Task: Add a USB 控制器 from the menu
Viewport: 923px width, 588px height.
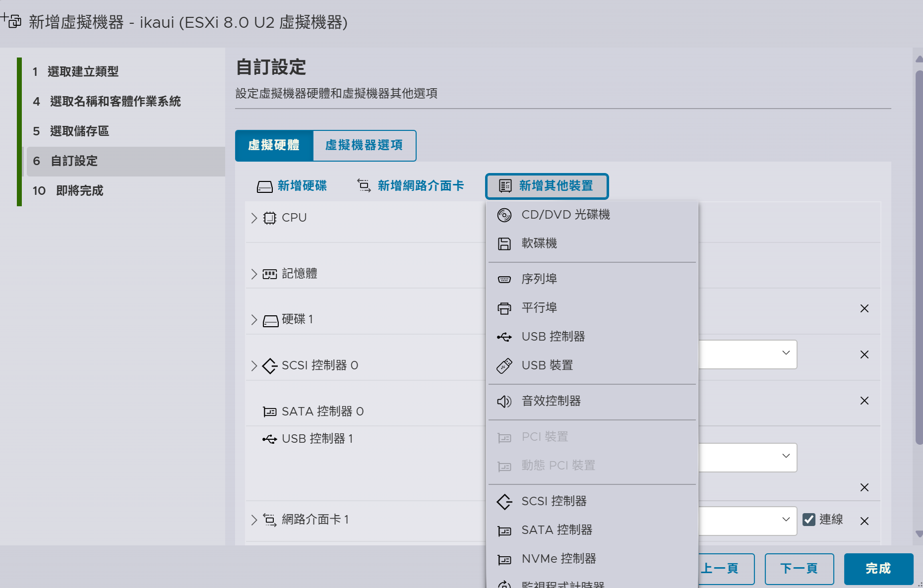Action: (592, 337)
